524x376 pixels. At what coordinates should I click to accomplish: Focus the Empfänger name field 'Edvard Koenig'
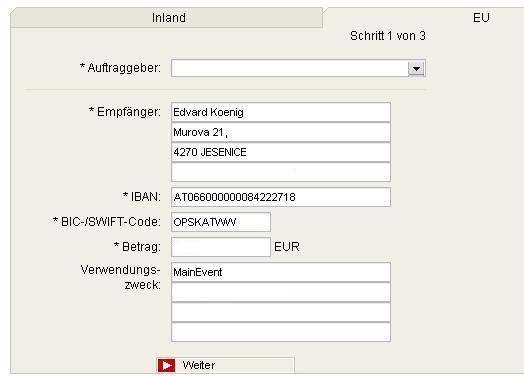tap(281, 112)
